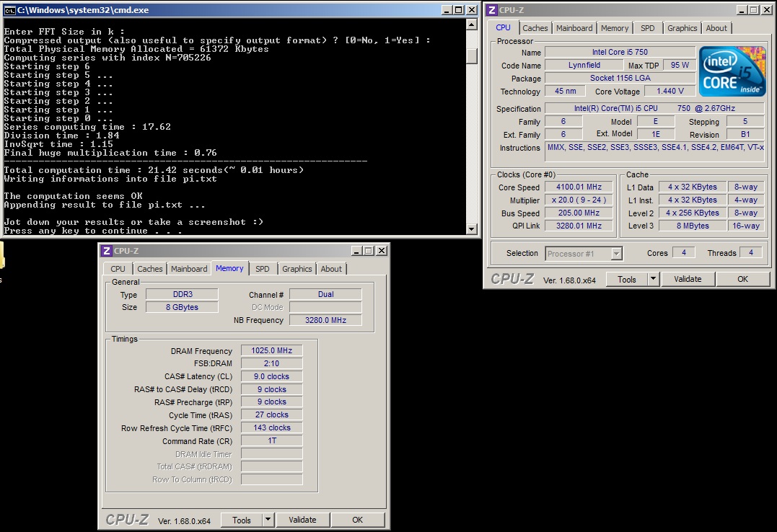Click the Max TDP value 95 W

click(680, 65)
